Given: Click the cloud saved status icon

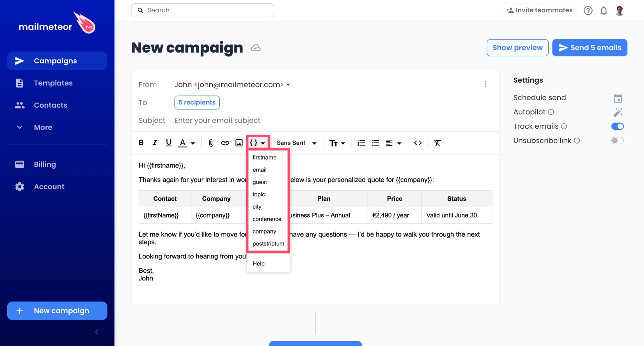Looking at the screenshot, I should pos(255,48).
